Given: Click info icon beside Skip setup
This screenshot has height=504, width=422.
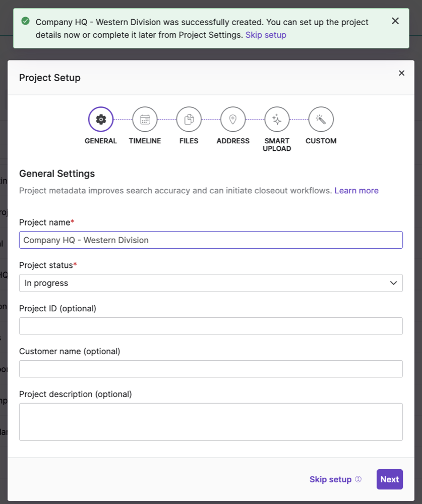Looking at the screenshot, I should point(358,479).
